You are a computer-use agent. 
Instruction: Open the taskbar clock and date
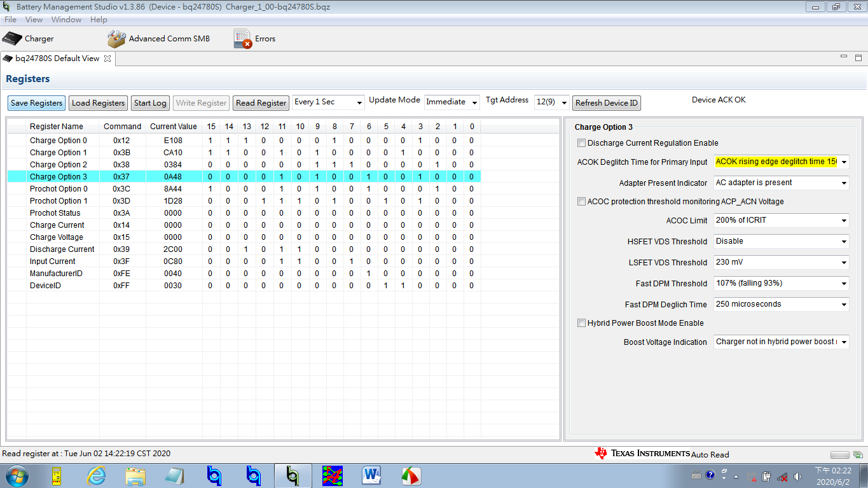tap(833, 476)
